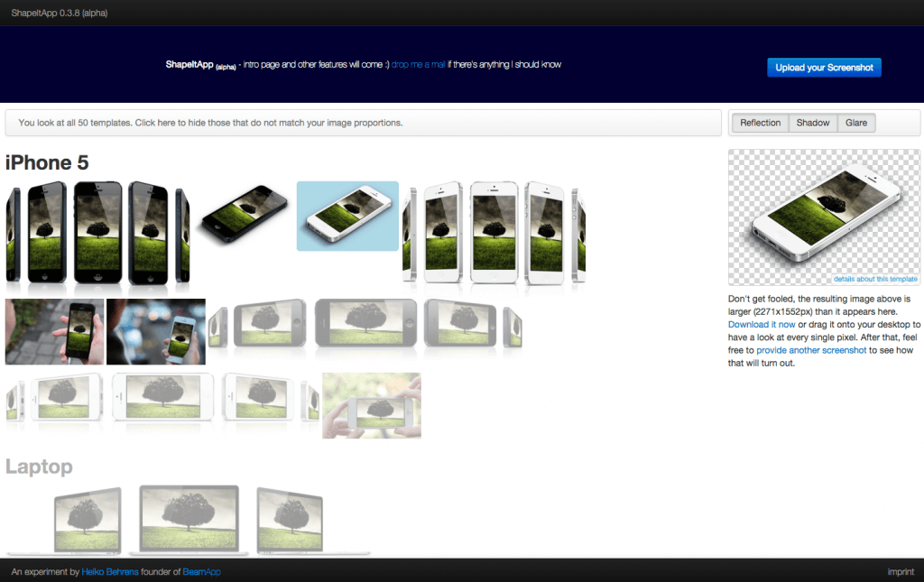This screenshot has height=582, width=924.
Task: Open the BeamApp link in footer
Action: pos(201,571)
